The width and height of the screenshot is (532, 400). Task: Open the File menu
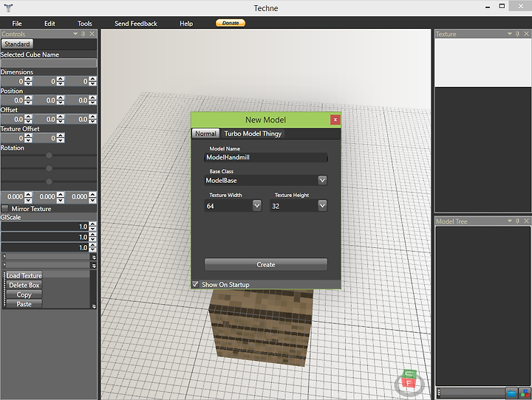click(x=16, y=24)
